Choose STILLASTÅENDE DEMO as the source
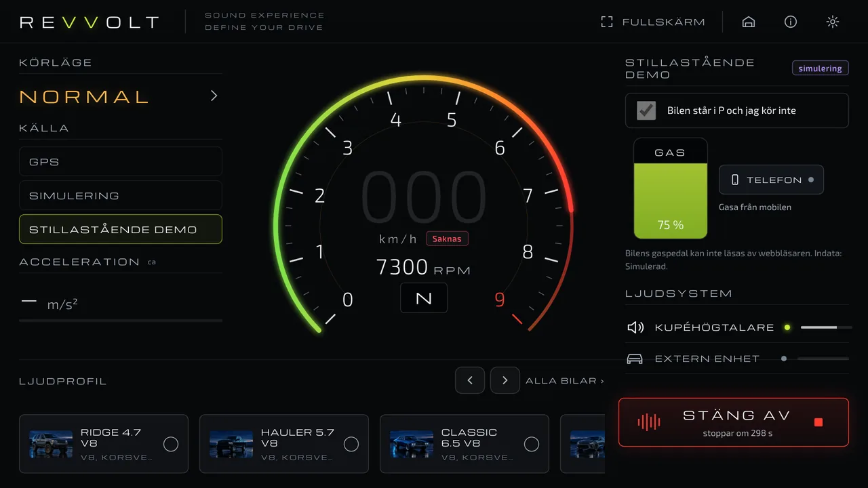 (121, 229)
